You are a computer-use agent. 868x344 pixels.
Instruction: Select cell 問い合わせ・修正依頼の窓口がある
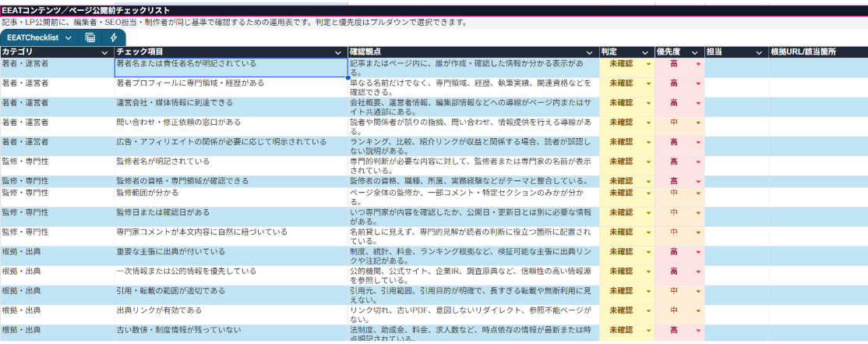tap(231, 126)
